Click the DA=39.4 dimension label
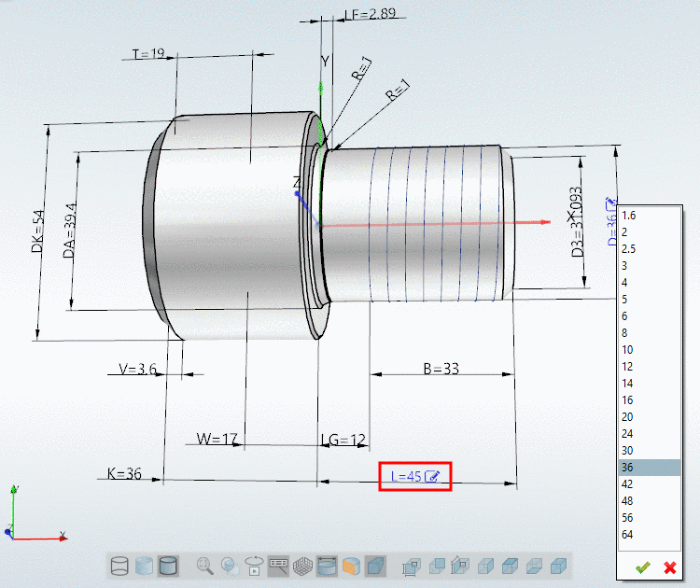 tap(69, 231)
